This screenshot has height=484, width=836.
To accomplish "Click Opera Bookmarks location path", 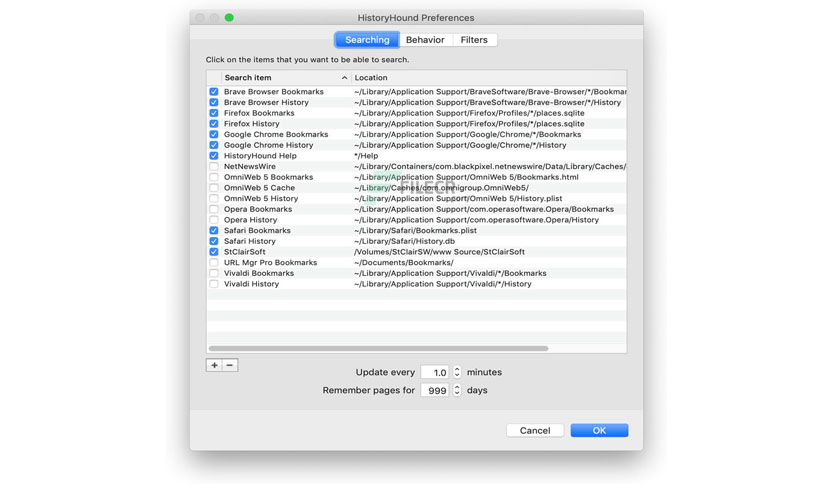I will coord(484,209).
